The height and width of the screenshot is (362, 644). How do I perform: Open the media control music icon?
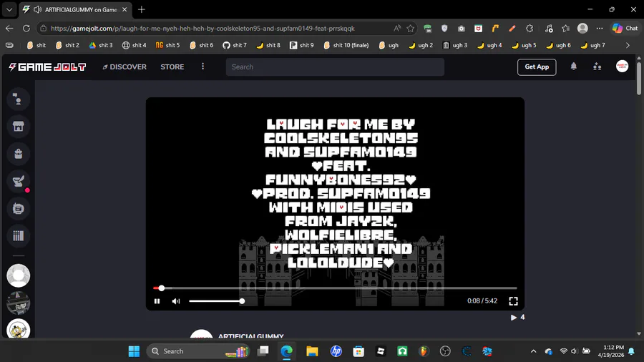click(549, 29)
